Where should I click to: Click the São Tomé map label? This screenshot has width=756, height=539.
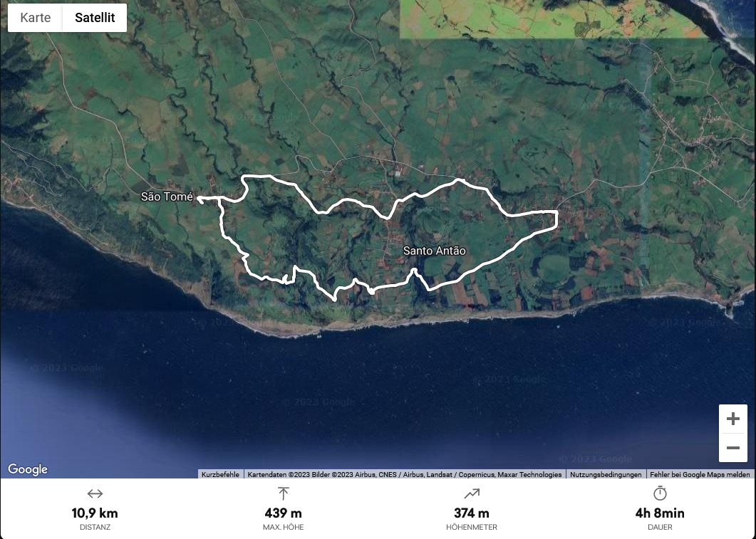(167, 197)
